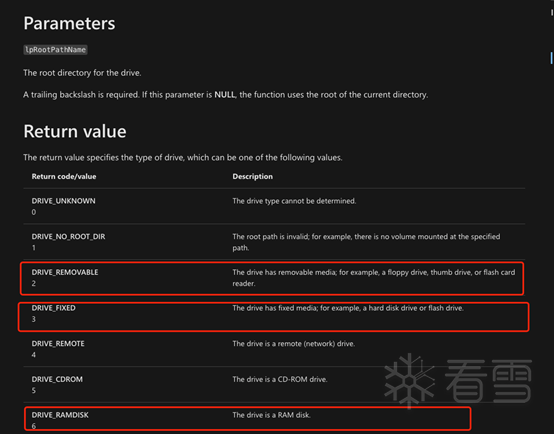Click the Description column header
The width and height of the screenshot is (554, 434).
(x=253, y=176)
